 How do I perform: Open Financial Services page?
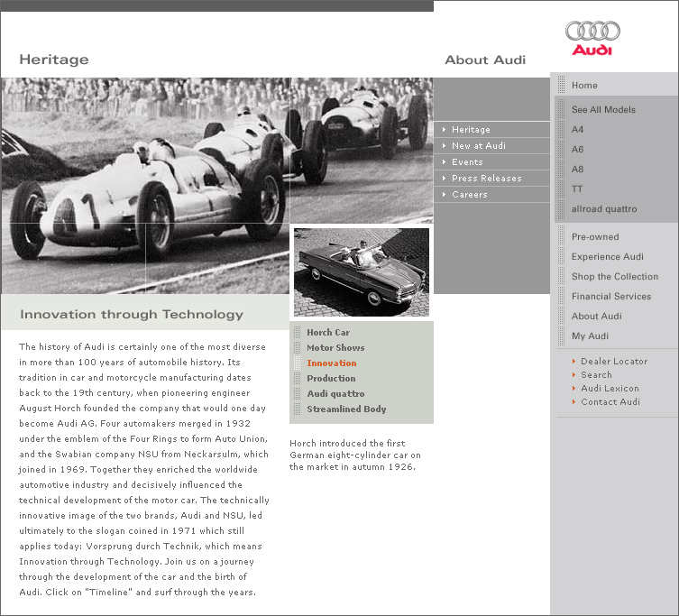pyautogui.click(x=611, y=297)
